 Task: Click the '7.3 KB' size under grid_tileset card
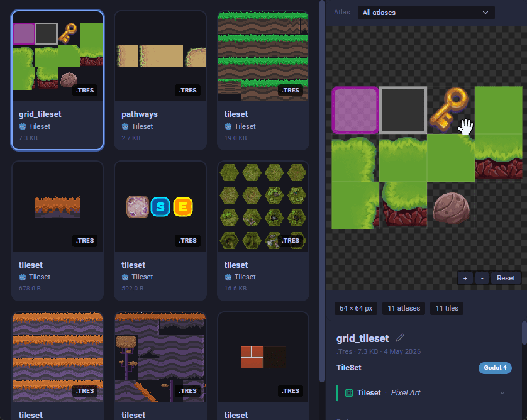pyautogui.click(x=28, y=138)
